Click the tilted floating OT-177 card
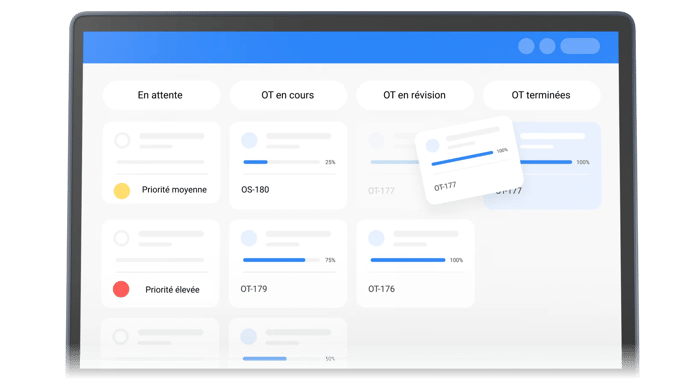 [469, 160]
